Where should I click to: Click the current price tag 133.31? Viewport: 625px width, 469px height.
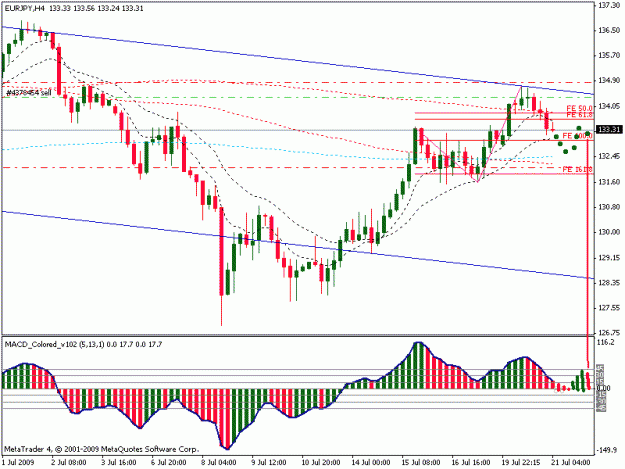609,130
